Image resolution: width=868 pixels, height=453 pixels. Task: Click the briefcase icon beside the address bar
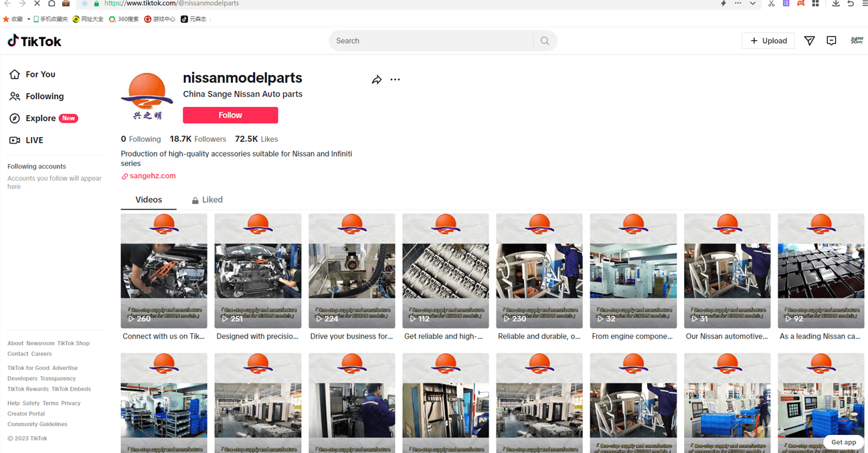[x=66, y=3]
